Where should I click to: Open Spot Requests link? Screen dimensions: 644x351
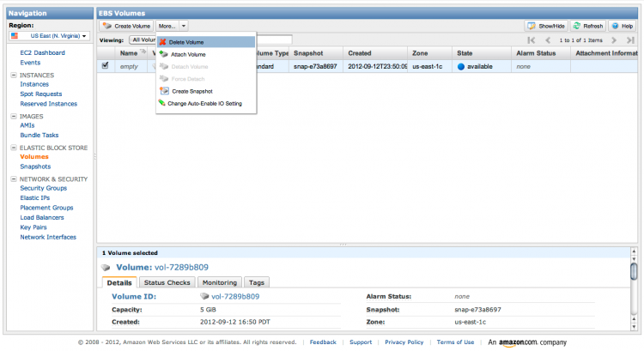point(40,94)
